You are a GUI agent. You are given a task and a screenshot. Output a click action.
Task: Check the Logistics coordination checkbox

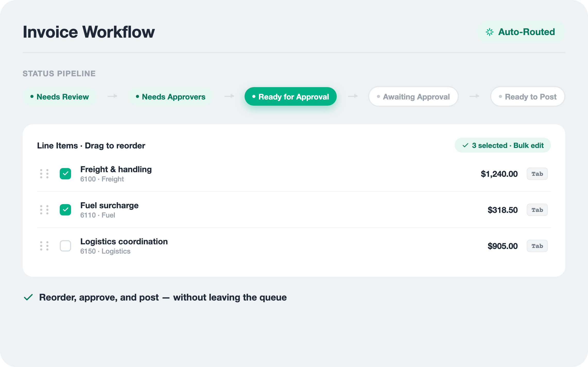click(x=65, y=246)
